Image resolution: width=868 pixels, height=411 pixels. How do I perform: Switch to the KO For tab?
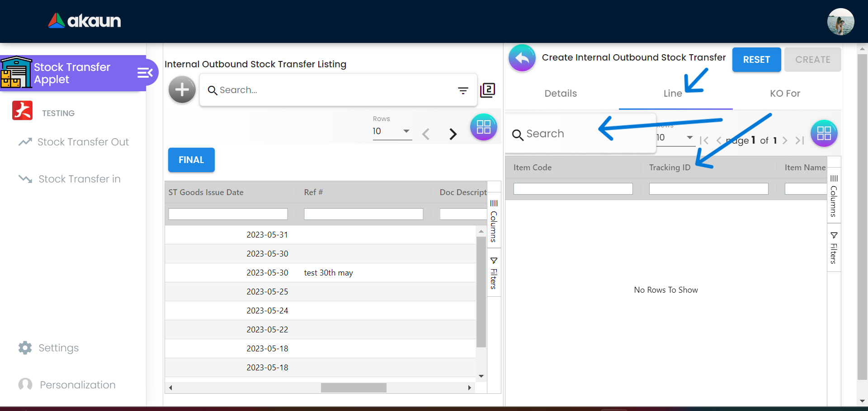point(785,93)
